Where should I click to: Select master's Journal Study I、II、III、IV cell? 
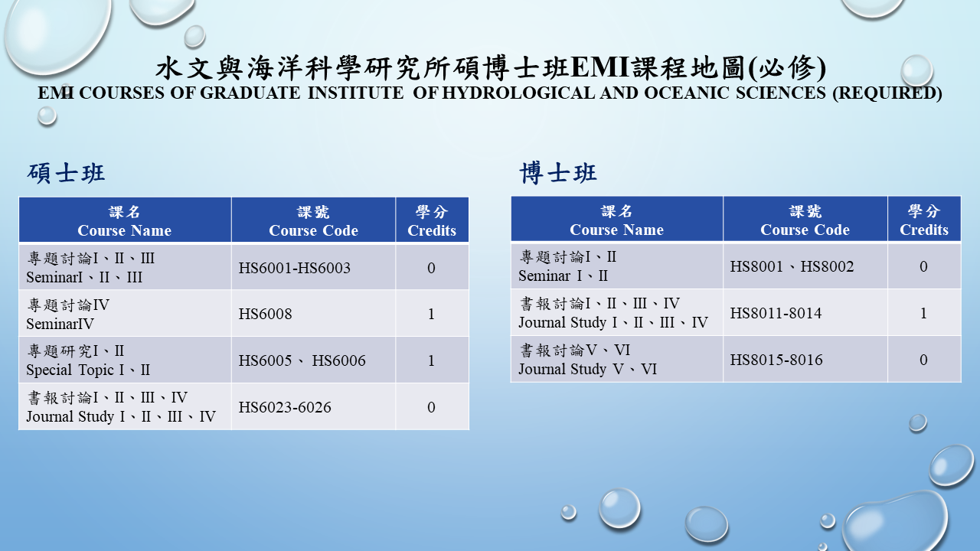[x=125, y=406]
